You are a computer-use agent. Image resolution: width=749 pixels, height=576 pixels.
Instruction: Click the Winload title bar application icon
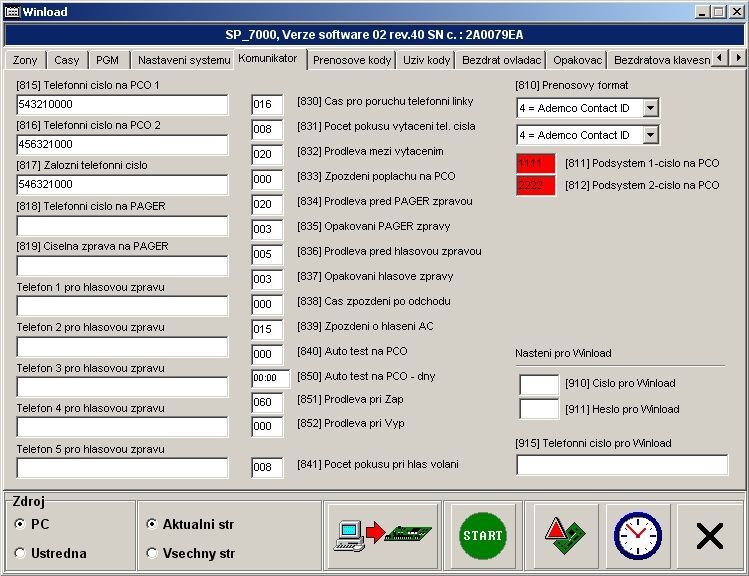pos(12,11)
